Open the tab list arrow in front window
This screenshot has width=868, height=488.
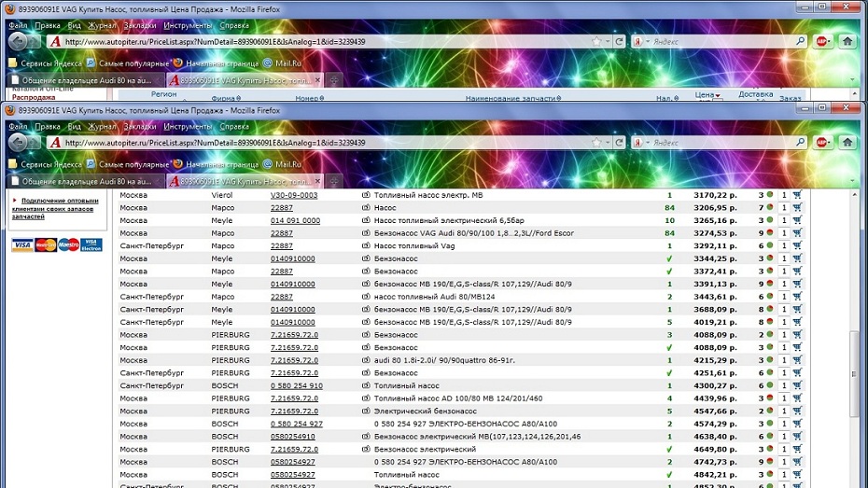[x=852, y=181]
